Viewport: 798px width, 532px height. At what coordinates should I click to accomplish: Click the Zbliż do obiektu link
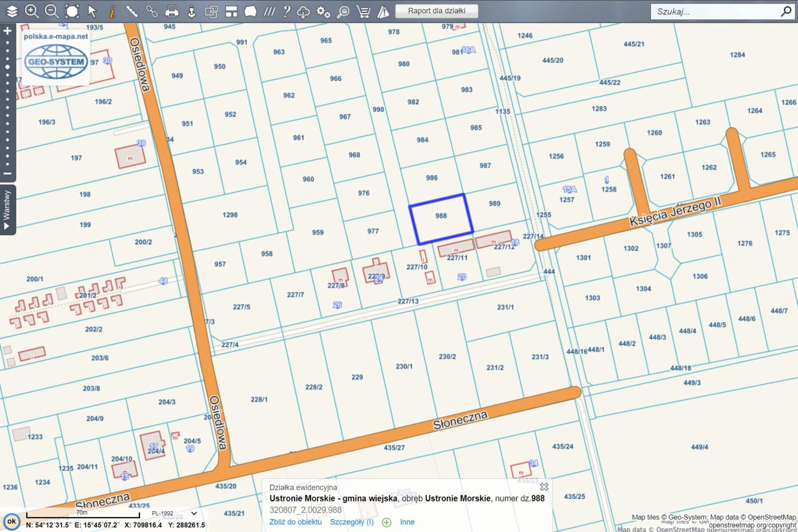click(x=295, y=522)
